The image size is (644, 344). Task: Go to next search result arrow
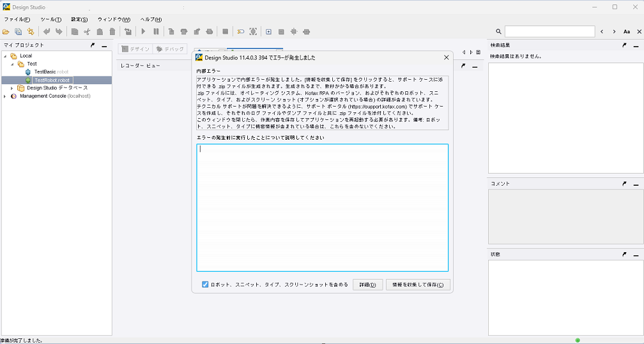tap(614, 32)
